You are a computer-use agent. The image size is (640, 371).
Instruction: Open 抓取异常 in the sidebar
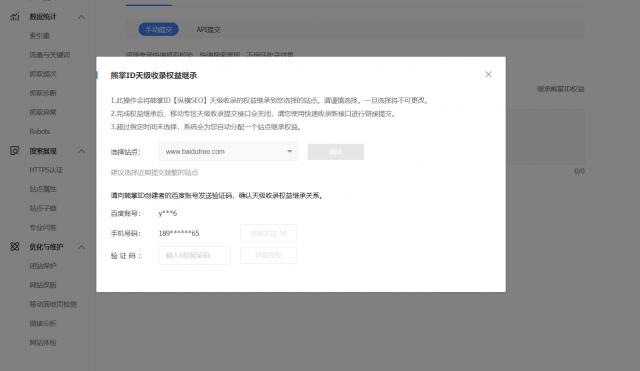(43, 112)
